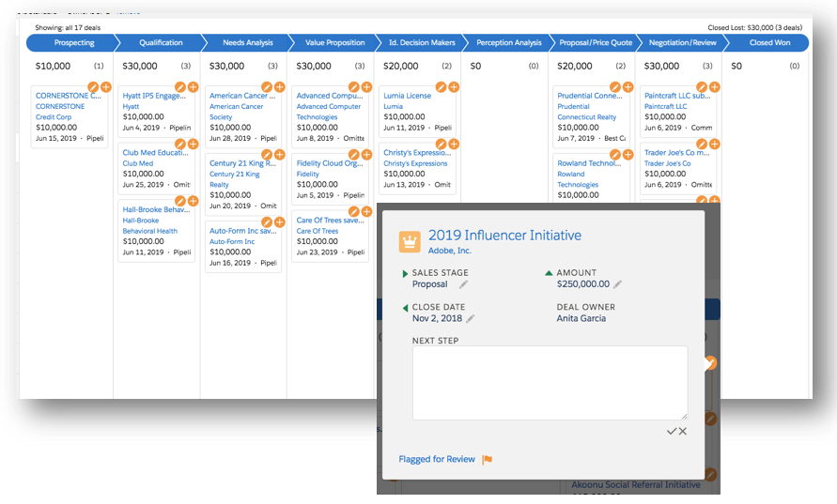Screen dimensions: 837x504
Task: Select the Needs Analysis stage header
Action: click(248, 42)
